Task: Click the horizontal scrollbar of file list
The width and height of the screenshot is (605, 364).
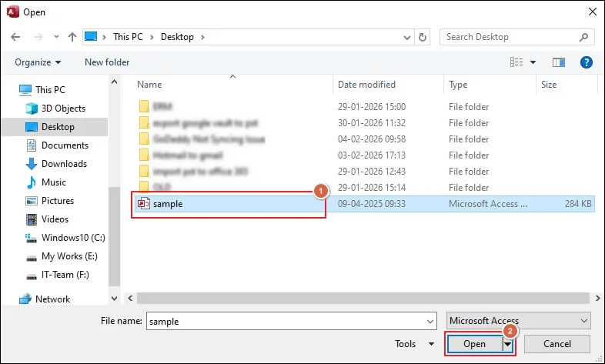Action: (363, 298)
